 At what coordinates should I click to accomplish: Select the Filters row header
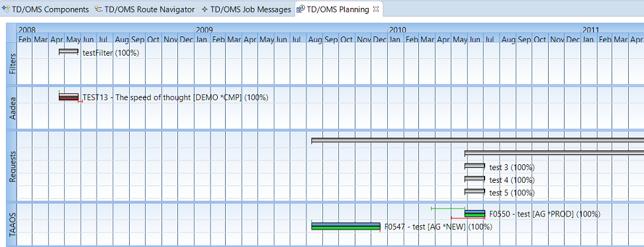coord(12,64)
